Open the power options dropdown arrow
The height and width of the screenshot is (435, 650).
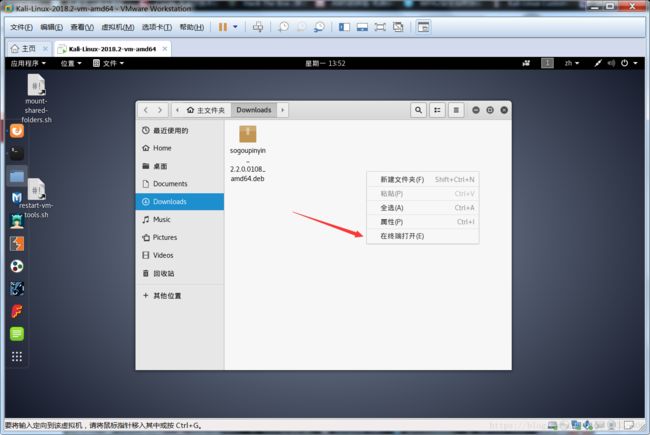click(x=235, y=27)
